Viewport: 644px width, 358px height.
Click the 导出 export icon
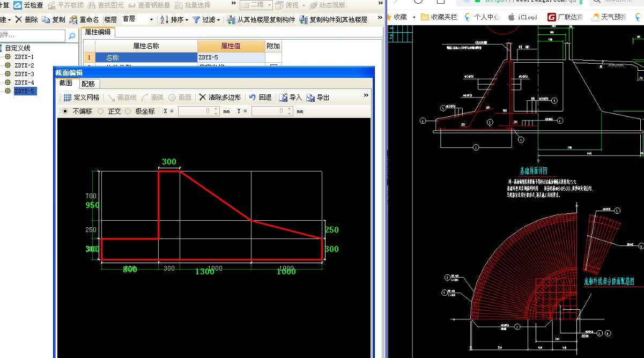pos(310,98)
